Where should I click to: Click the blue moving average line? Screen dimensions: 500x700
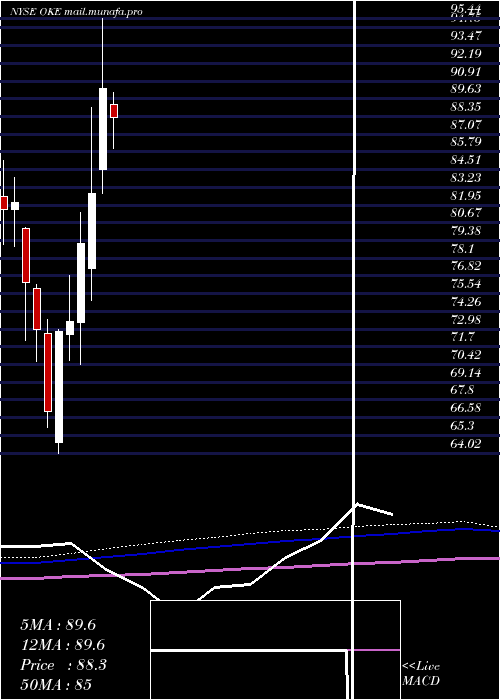pos(250,546)
